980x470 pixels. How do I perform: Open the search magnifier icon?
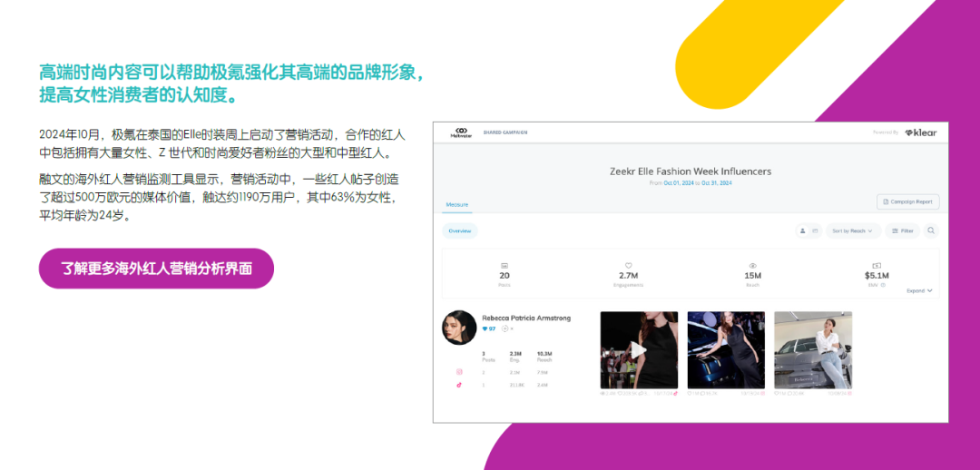[x=931, y=230]
